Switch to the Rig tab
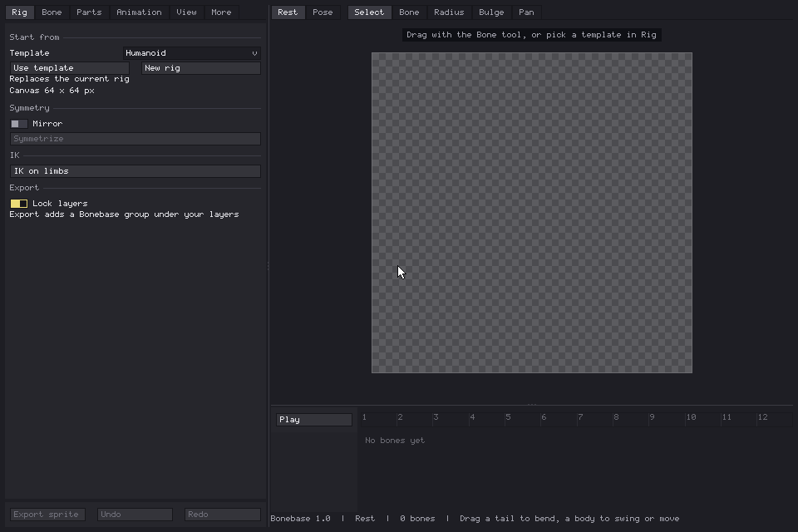The image size is (798, 532). coord(19,12)
